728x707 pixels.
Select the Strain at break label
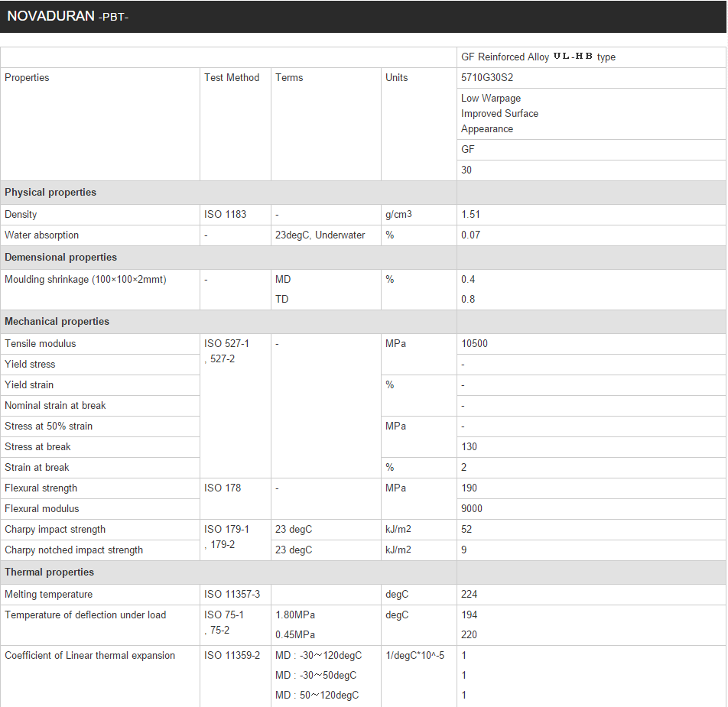[37, 468]
